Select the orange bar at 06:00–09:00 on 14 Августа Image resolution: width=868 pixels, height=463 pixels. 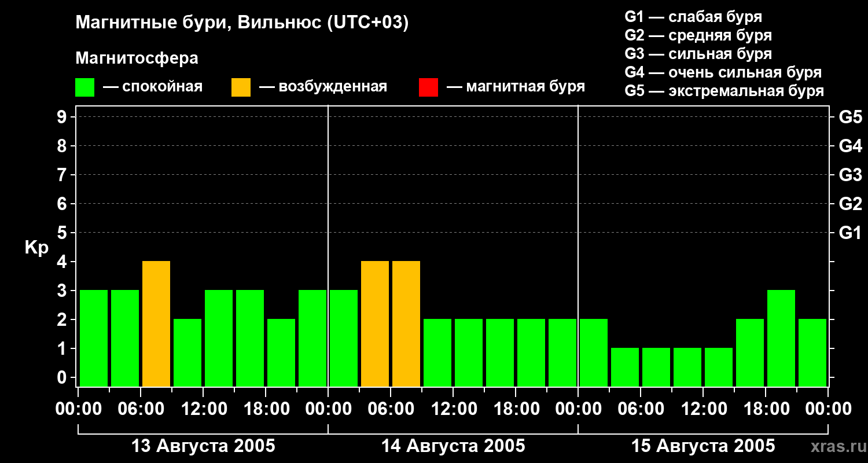pyautogui.click(x=406, y=324)
